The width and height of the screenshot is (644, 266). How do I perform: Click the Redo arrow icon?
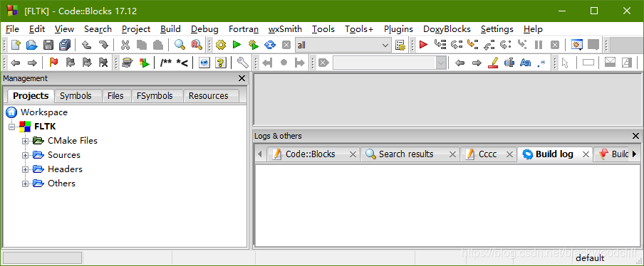(x=103, y=45)
